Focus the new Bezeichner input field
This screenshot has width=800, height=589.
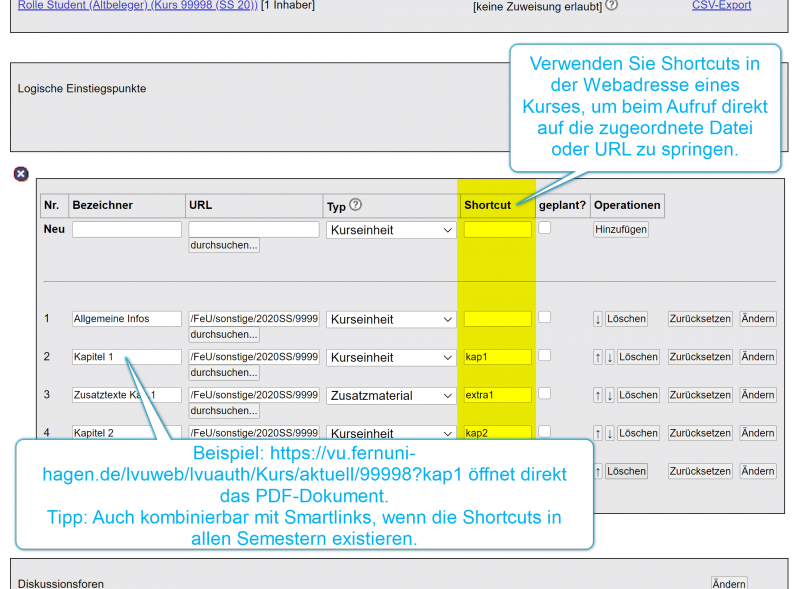tap(127, 230)
